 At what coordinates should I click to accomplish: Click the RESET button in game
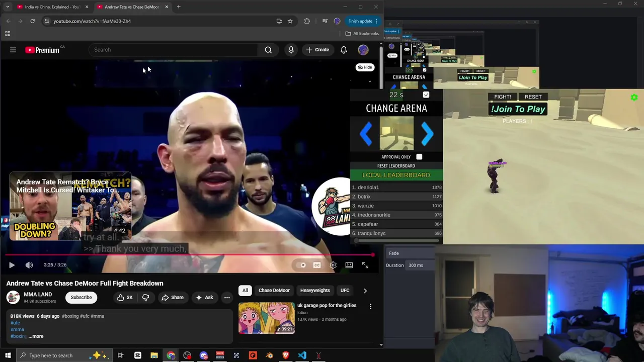tap(533, 97)
